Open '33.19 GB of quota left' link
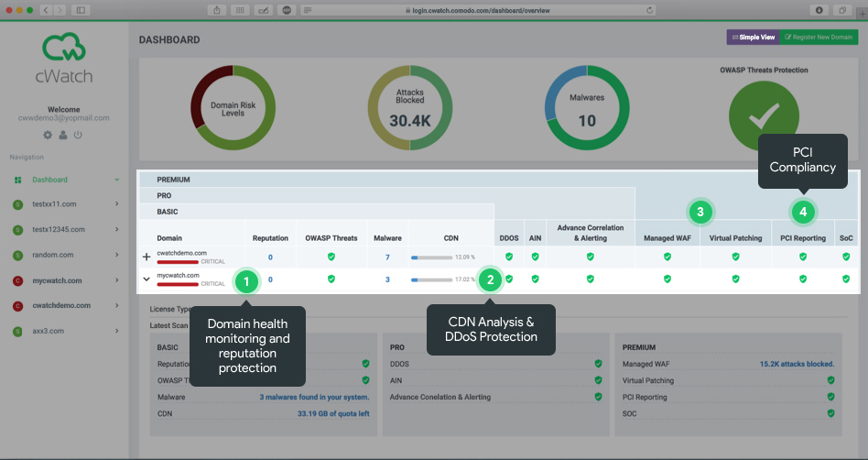Viewport: 868px width, 460px height. pyautogui.click(x=333, y=413)
